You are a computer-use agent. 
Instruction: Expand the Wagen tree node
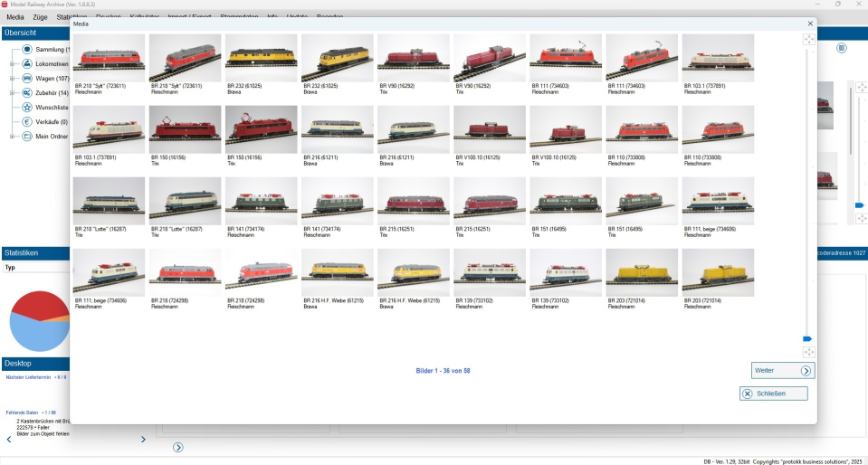point(12,79)
